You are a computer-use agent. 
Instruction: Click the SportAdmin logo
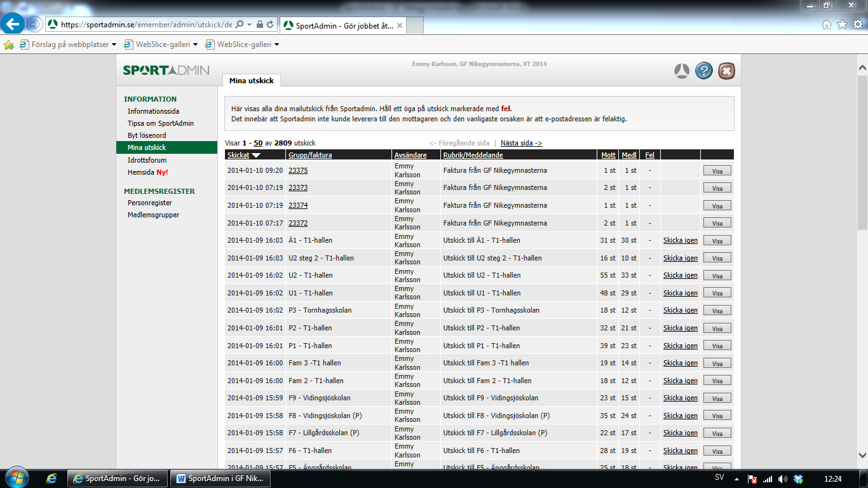tap(166, 70)
